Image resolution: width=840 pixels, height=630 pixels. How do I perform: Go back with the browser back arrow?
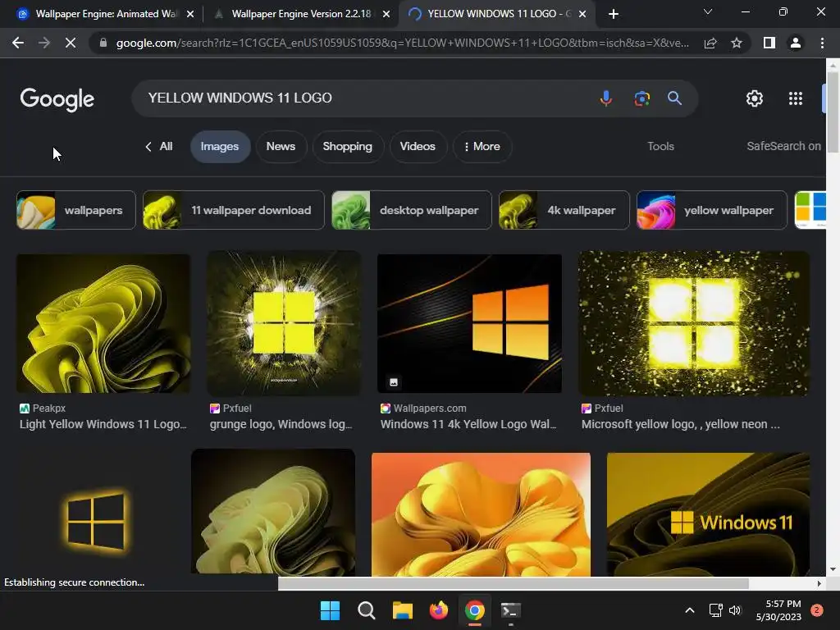(x=18, y=43)
